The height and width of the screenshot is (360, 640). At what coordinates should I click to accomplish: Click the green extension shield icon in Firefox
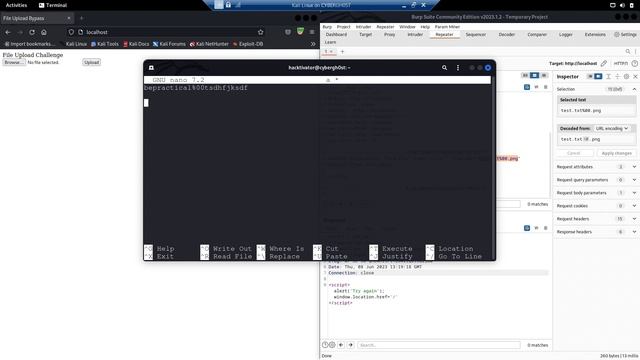tap(300, 31)
